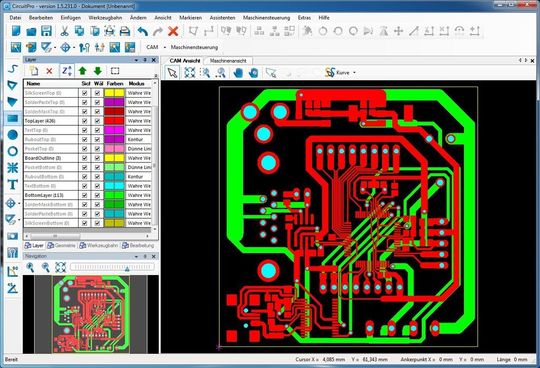Open a file using the folder icon
540x368 pixels.
point(31,31)
